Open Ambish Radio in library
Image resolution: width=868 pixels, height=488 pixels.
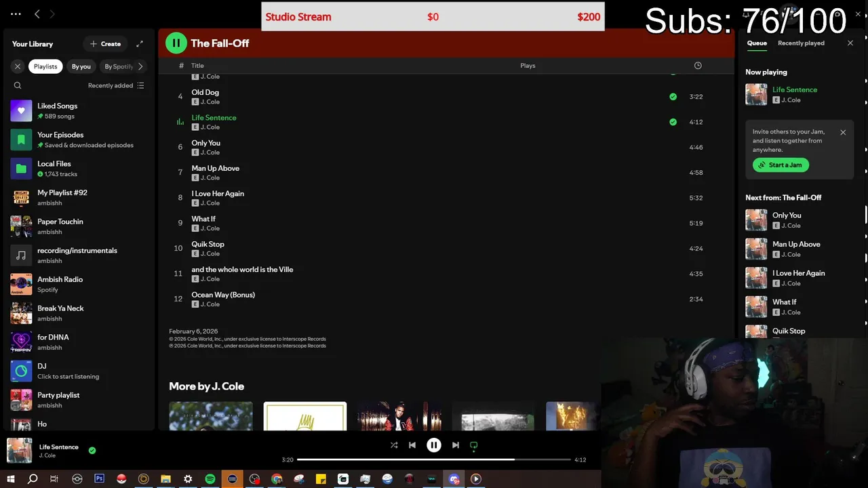(78, 284)
